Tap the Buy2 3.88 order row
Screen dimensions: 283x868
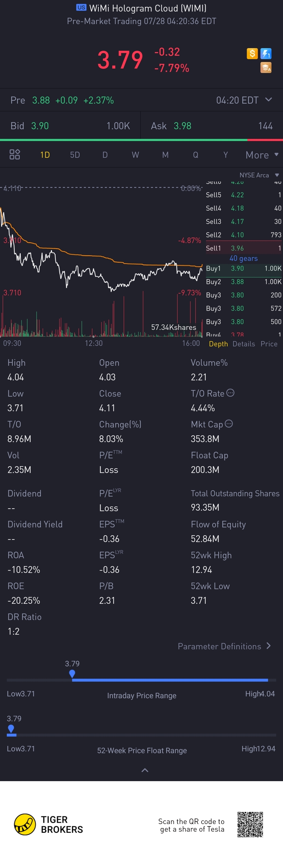(x=244, y=282)
